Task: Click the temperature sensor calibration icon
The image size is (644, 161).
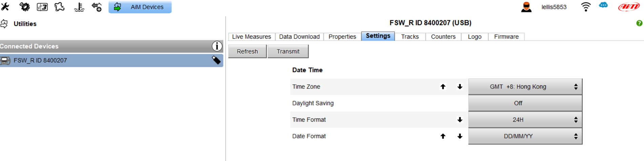Action: [79, 7]
